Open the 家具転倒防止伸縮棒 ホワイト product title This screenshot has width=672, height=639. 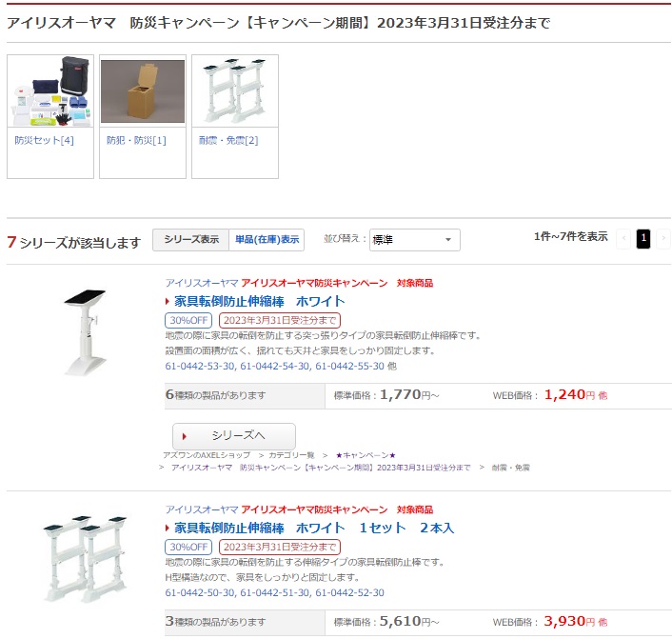point(259,302)
